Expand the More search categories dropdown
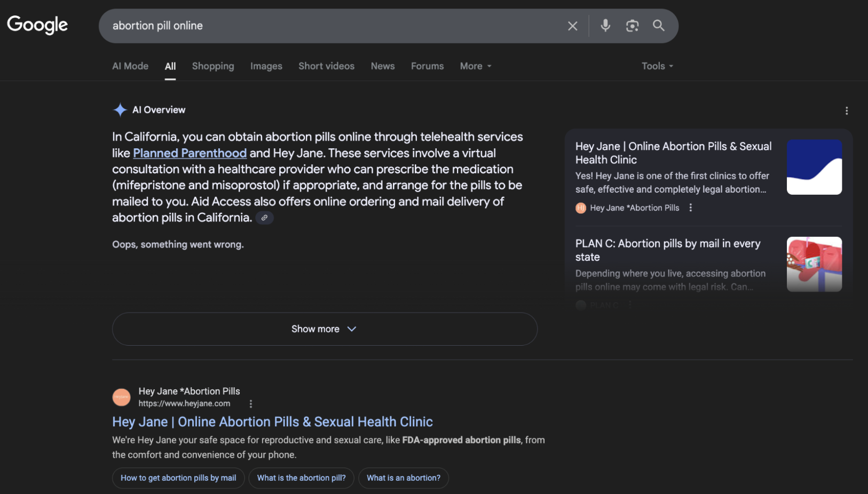The image size is (868, 494). (x=476, y=66)
